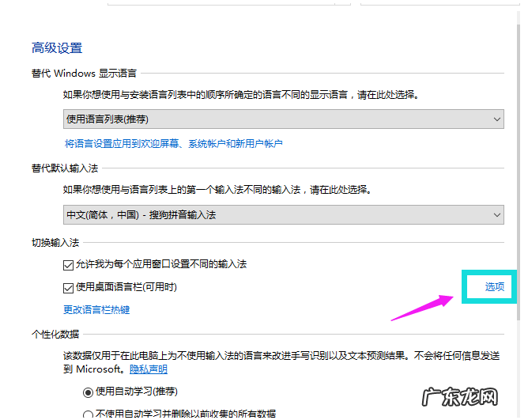Image resolution: width=528 pixels, height=420 pixels.
Task: Open the 选项 link for language bar
Action: (x=494, y=287)
